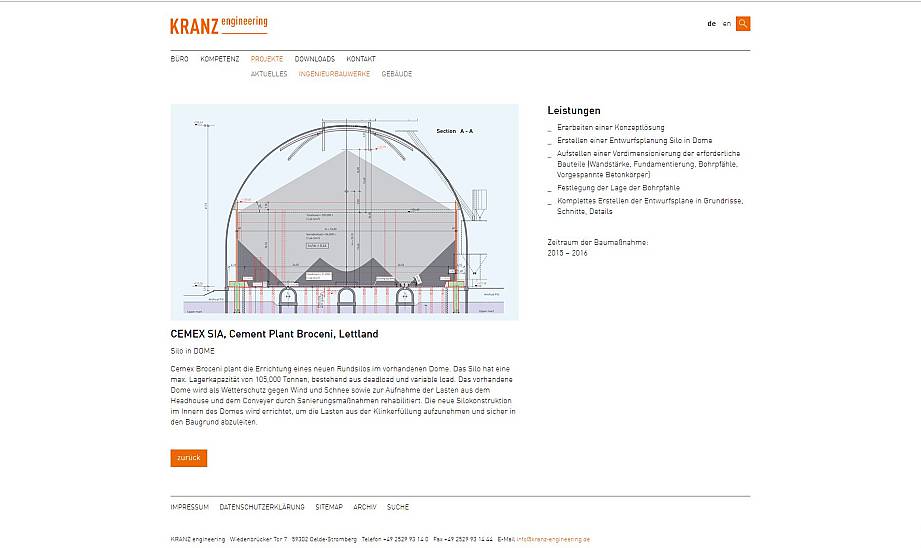Click 'Zeitraum der Baumaßnahme:' text
The width and height of the screenshot is (921, 548).
598,242
